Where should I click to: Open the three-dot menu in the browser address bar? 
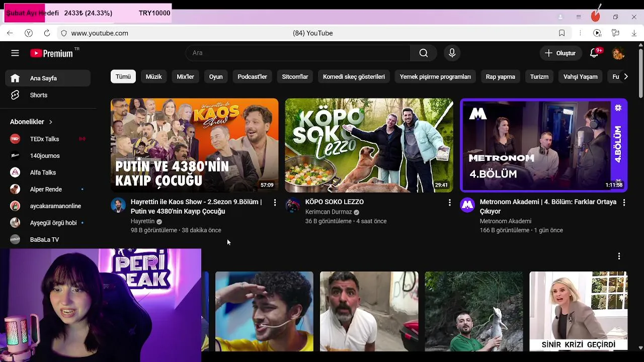pos(580,33)
